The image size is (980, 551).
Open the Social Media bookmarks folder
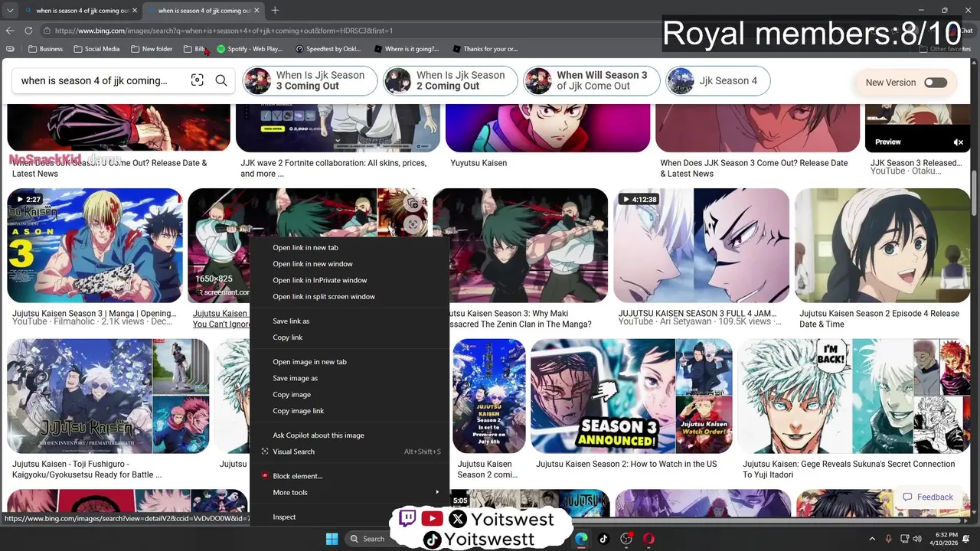pos(96,49)
